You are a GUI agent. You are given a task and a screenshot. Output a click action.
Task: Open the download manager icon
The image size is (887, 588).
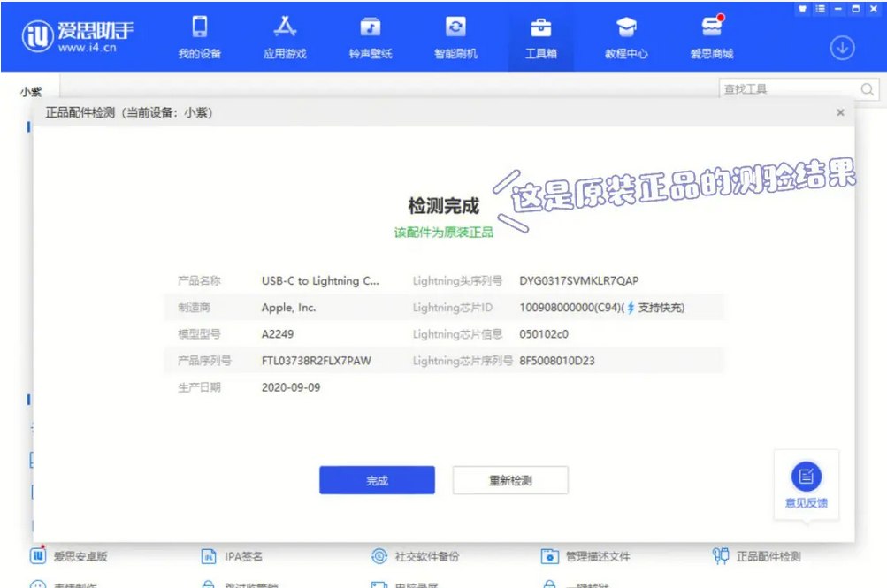click(x=842, y=48)
